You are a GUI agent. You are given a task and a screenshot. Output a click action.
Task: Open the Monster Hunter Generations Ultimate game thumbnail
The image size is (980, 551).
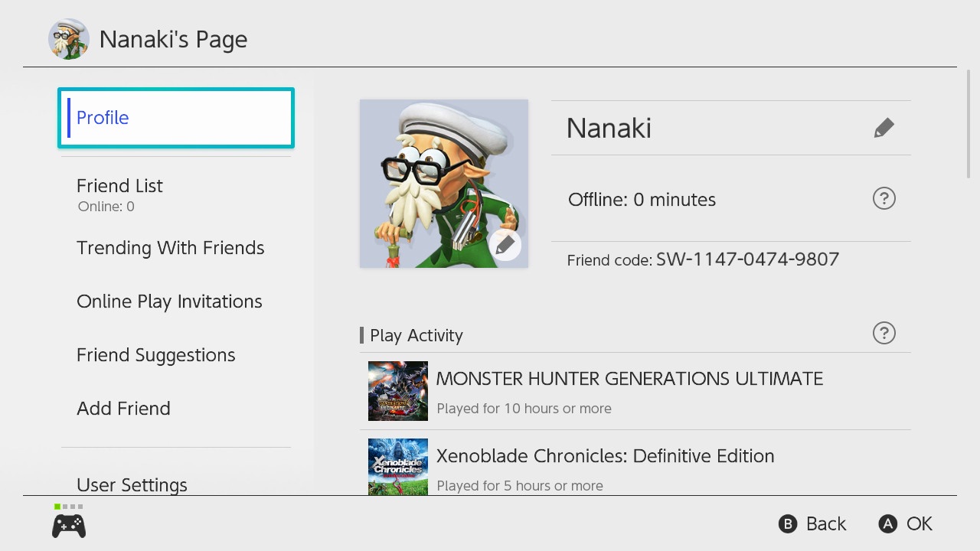(x=398, y=391)
